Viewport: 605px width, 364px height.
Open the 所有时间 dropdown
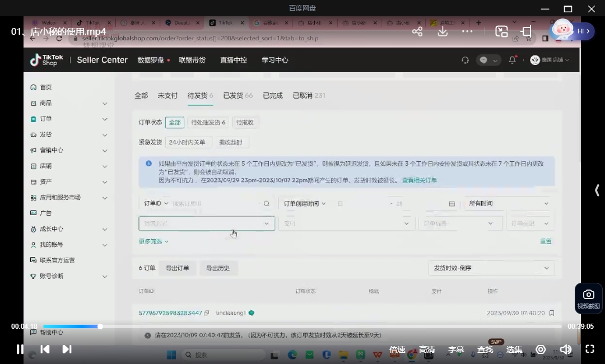[x=508, y=204]
